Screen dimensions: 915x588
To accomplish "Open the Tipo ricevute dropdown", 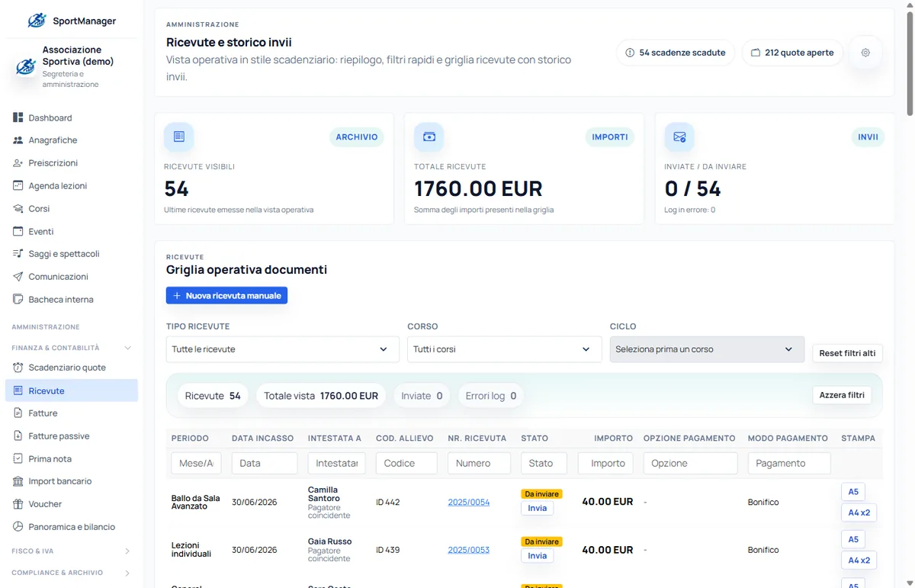I will [282, 349].
